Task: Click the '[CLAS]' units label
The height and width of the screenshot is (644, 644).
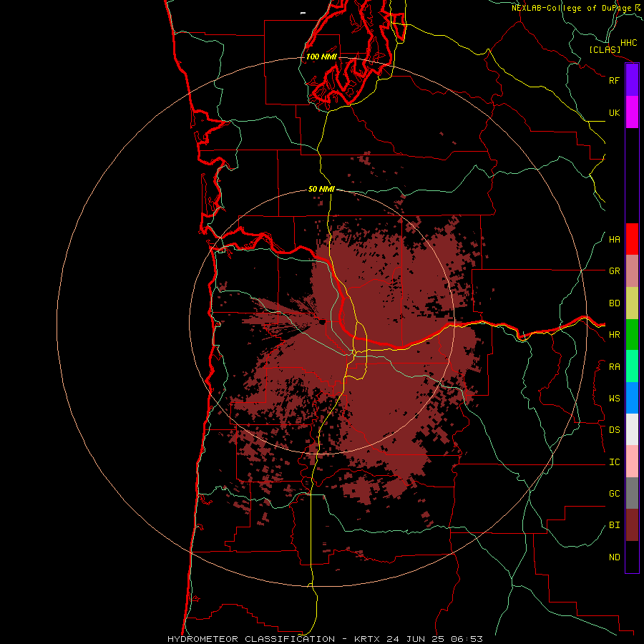Action: [x=605, y=49]
